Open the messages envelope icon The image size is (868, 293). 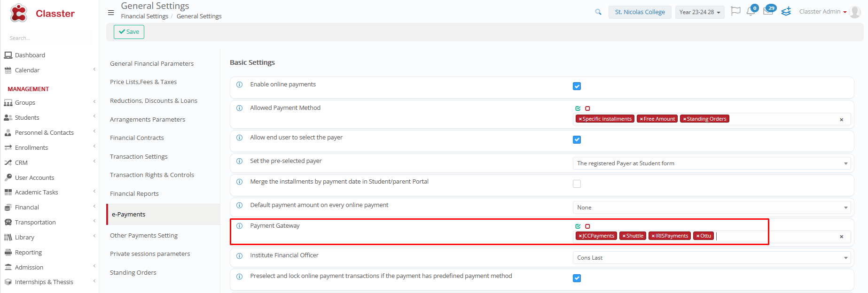pyautogui.click(x=768, y=11)
